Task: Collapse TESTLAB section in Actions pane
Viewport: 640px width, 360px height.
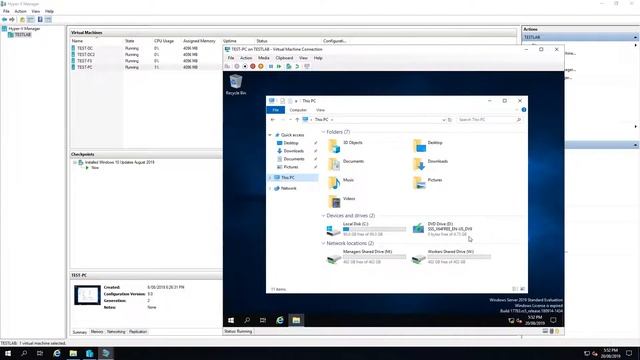Action: point(636,37)
